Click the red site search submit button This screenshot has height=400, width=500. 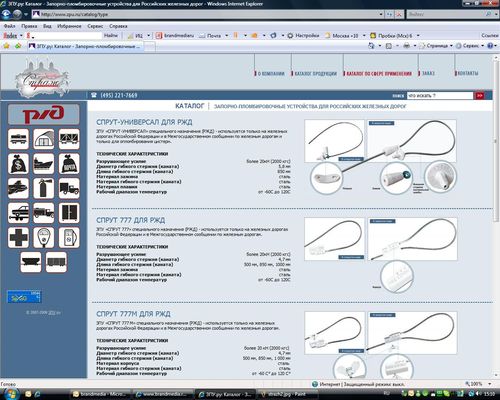[x=479, y=96]
